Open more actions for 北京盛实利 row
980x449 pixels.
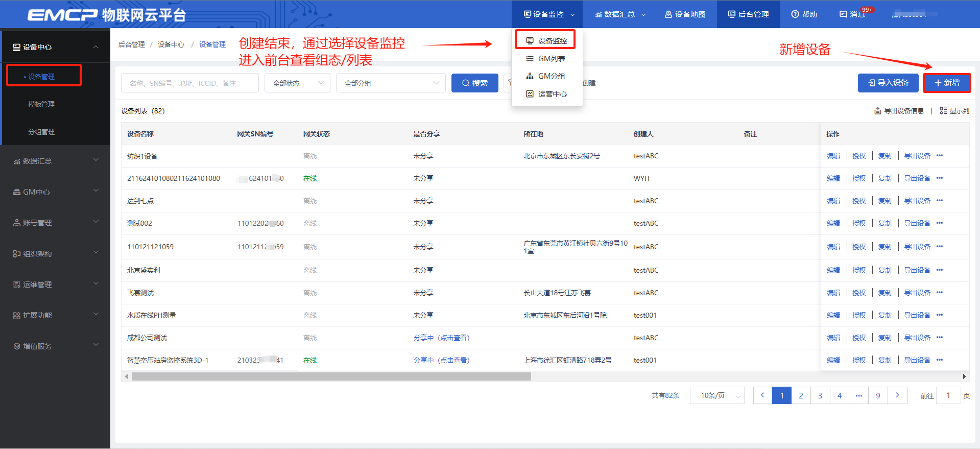(940, 270)
